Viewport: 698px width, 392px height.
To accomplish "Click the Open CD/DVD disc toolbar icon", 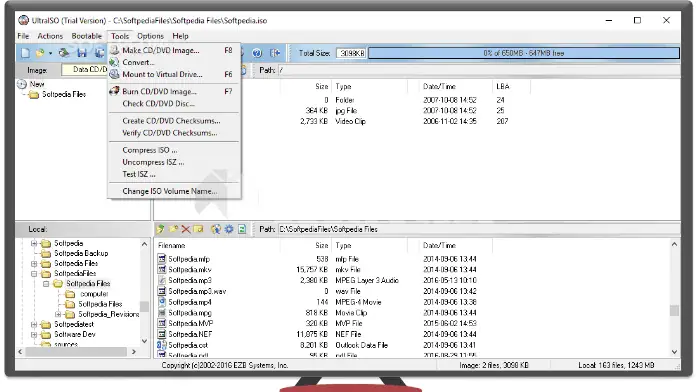I will (64, 53).
